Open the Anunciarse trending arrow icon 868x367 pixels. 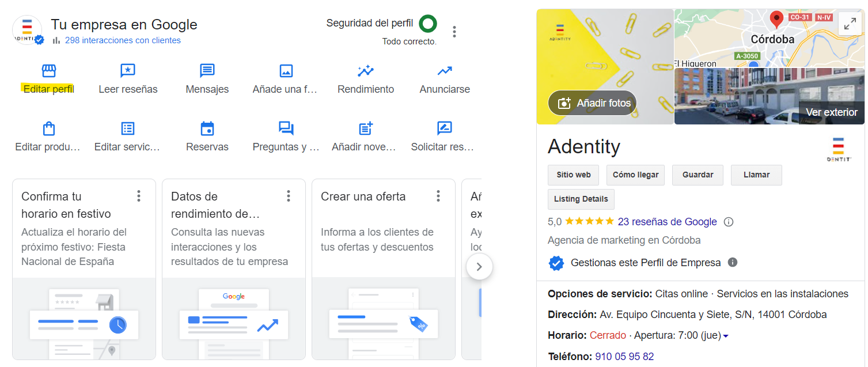point(445,71)
